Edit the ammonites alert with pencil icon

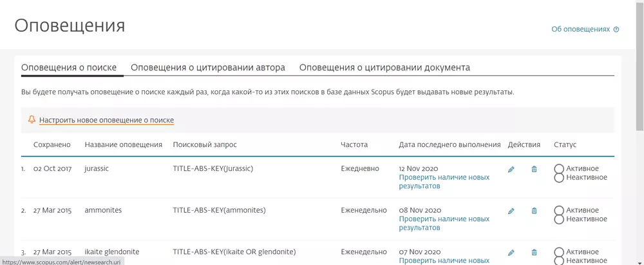click(x=511, y=211)
